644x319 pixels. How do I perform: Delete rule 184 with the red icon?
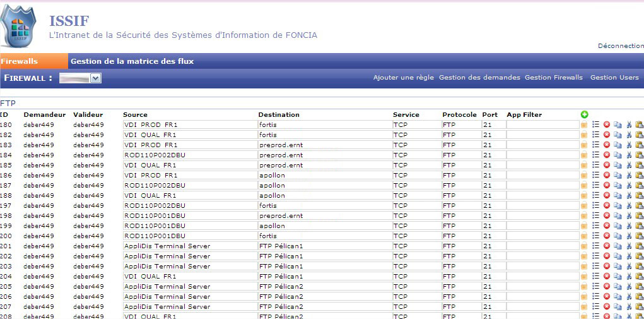click(607, 155)
